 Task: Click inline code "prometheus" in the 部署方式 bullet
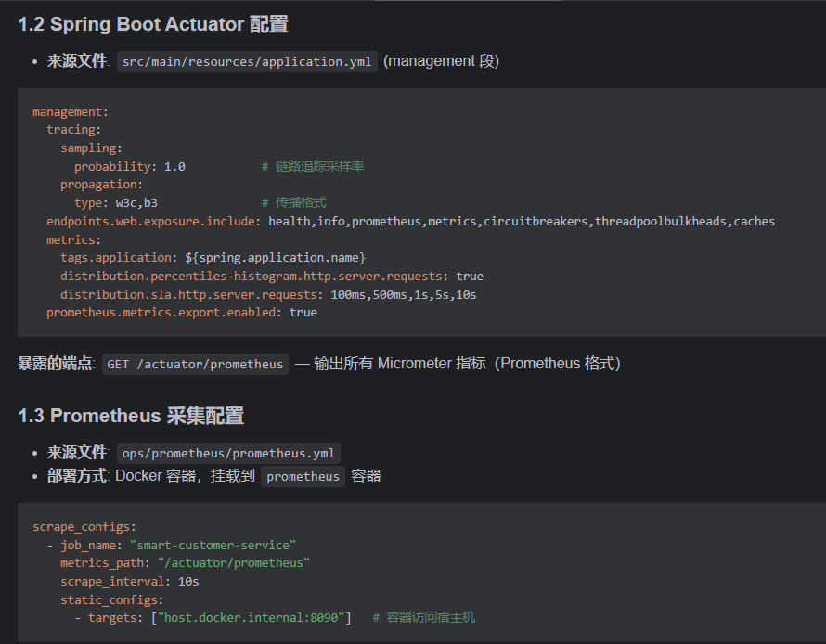pos(303,477)
